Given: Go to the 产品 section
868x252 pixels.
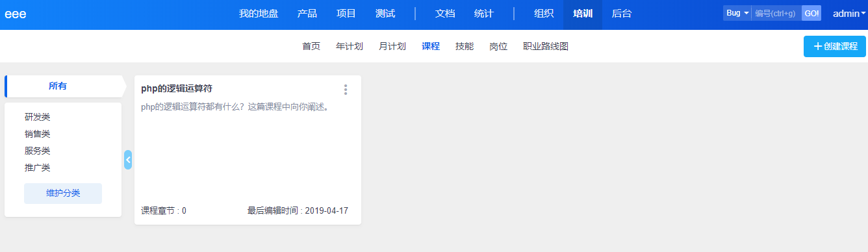Looking at the screenshot, I should coord(307,13).
